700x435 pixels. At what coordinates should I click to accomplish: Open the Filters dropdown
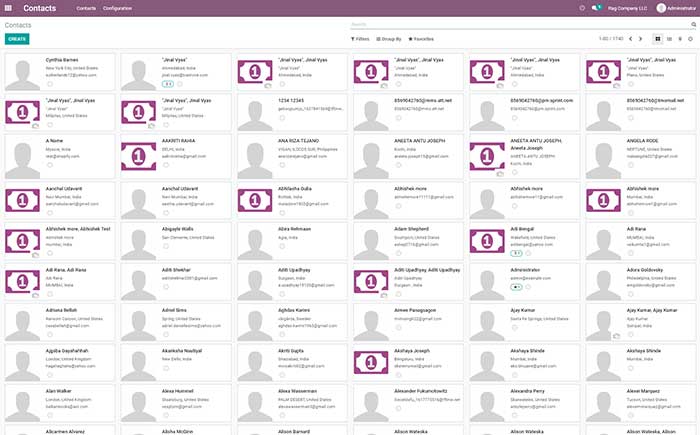[360, 39]
